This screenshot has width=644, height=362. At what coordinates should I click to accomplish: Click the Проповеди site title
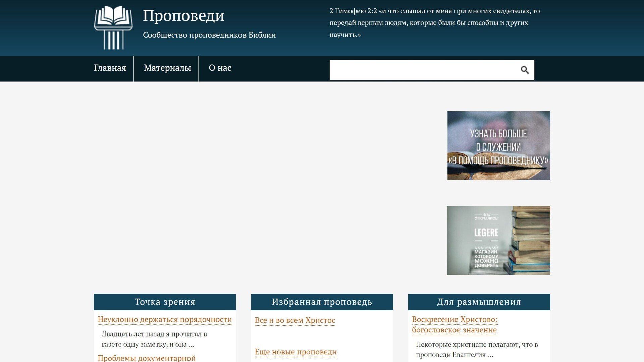183,15
